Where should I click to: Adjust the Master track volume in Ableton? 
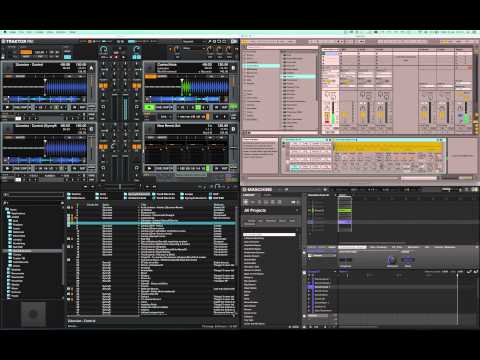(466, 112)
